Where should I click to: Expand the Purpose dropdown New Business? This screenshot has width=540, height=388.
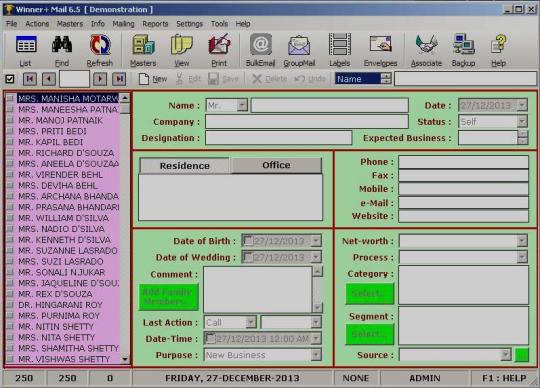316,355
